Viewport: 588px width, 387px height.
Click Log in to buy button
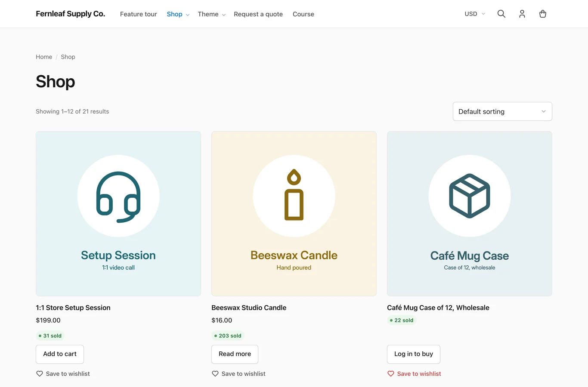click(414, 354)
